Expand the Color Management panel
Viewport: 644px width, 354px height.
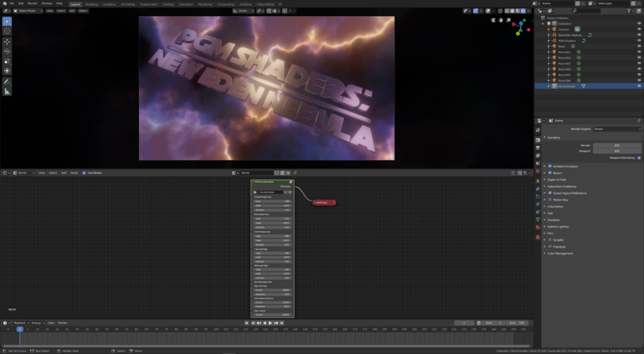[545, 253]
